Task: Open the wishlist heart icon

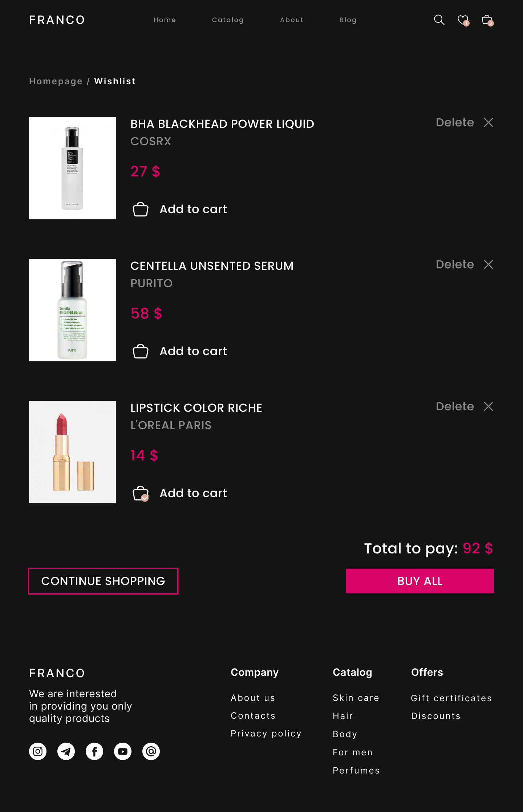Action: (463, 20)
